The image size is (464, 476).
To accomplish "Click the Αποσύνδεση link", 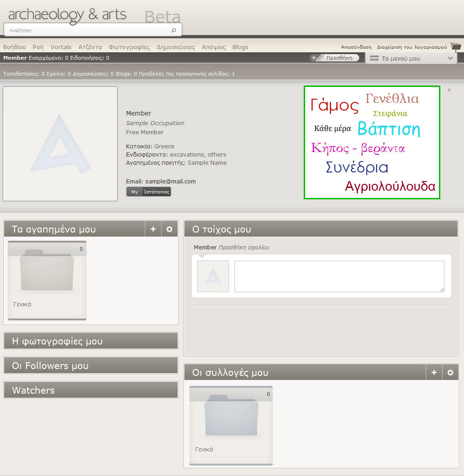I will coord(356,47).
